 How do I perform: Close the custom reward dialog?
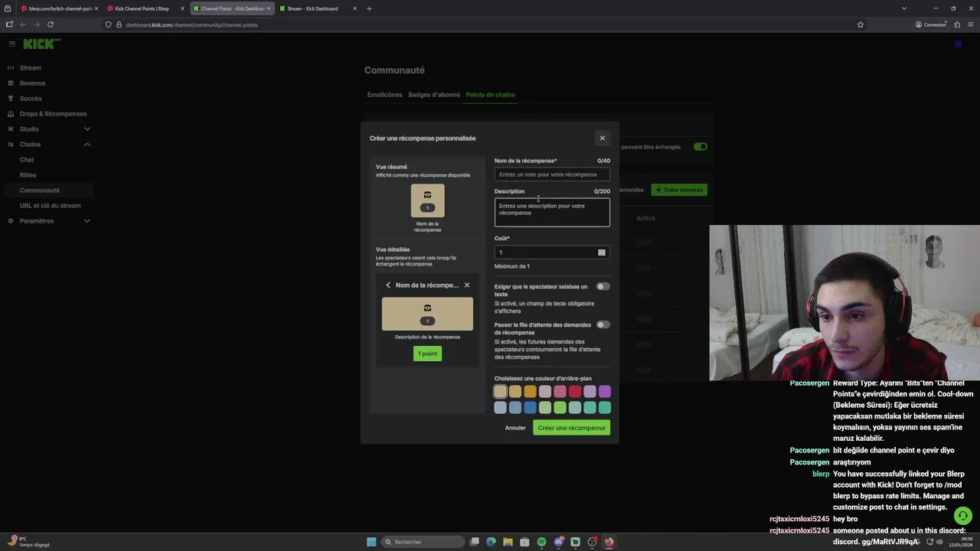(x=603, y=139)
